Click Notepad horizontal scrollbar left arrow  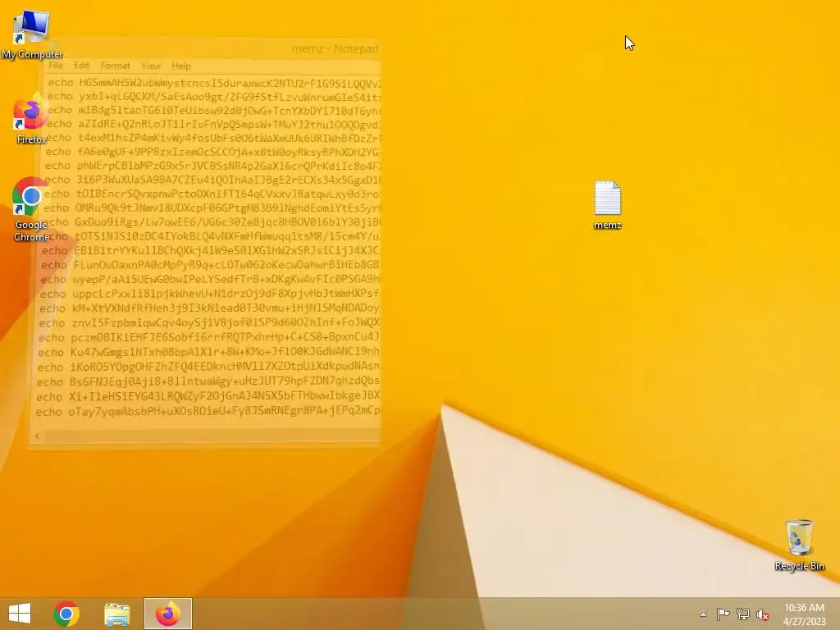[37, 436]
